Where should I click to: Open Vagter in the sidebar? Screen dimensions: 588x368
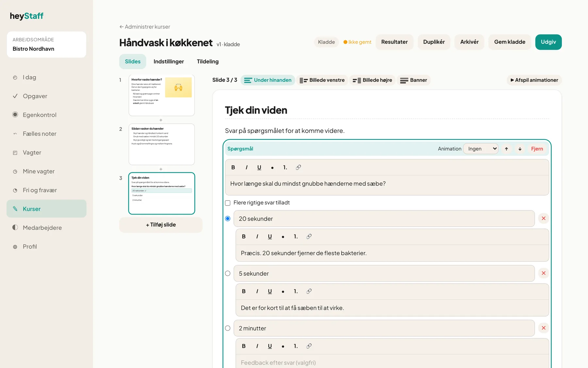pyautogui.click(x=46, y=152)
